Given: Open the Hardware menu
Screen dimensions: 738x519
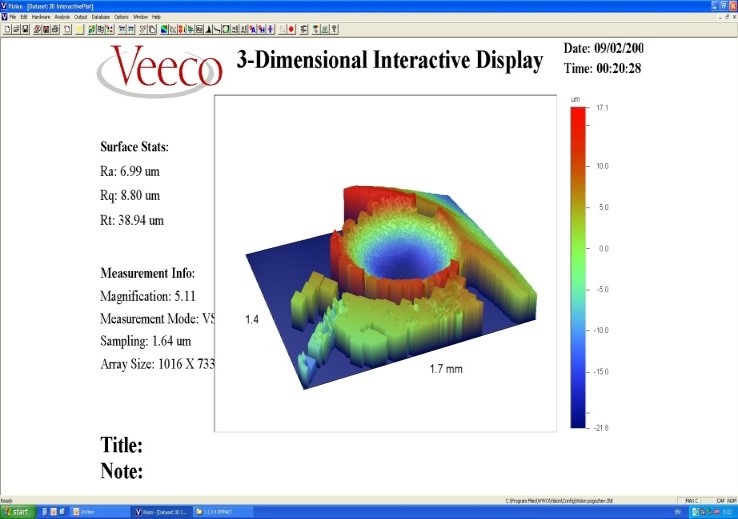Looking at the screenshot, I should click(41, 17).
